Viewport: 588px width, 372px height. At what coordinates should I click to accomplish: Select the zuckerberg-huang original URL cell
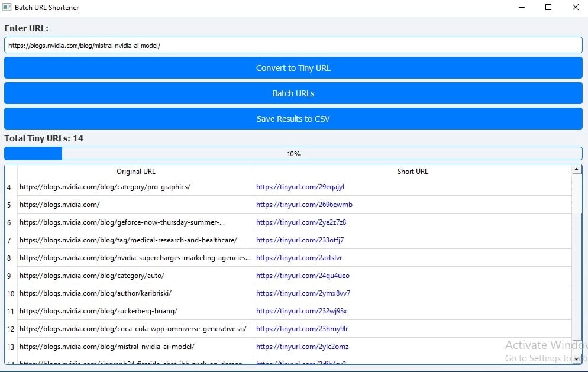click(x=135, y=311)
